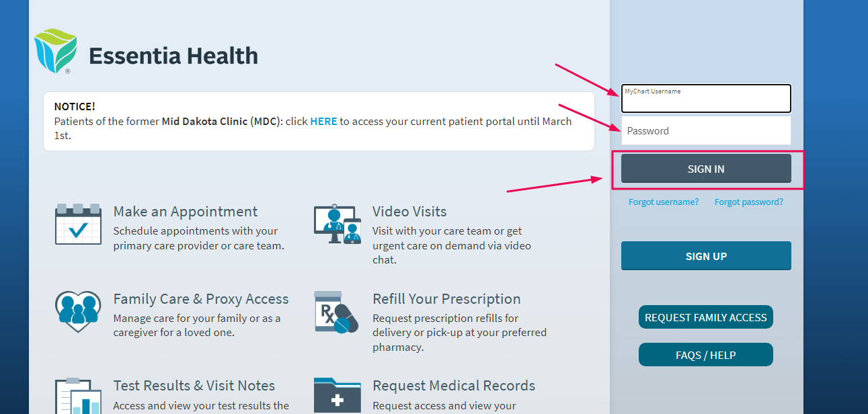
Task: Click the Family Care & Proxy Access heading
Action: pos(201,299)
